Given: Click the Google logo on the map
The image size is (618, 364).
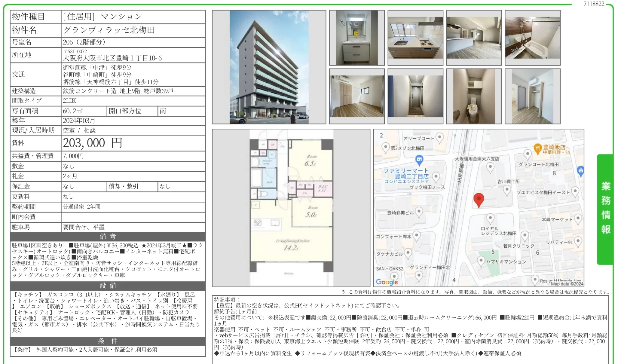Looking at the screenshot, I should [387, 282].
